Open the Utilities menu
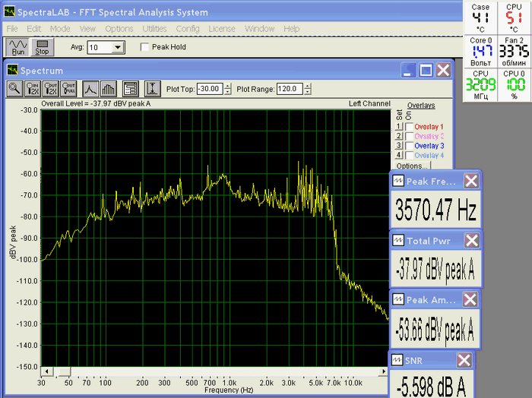The image size is (532, 398). tap(154, 28)
